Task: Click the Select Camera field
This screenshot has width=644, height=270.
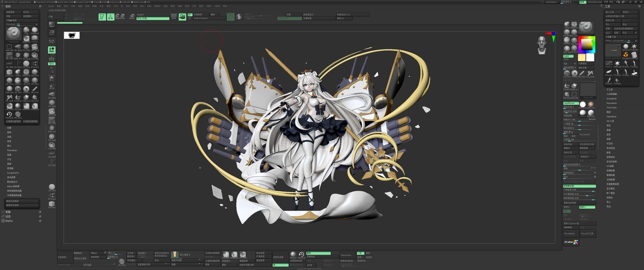Action: [x=209, y=18]
